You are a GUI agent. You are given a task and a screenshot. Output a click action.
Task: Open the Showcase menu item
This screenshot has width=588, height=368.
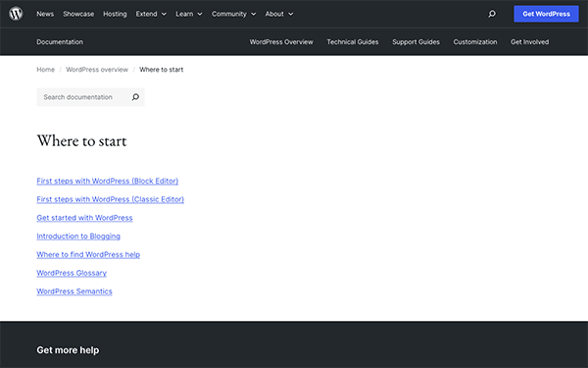(x=78, y=14)
